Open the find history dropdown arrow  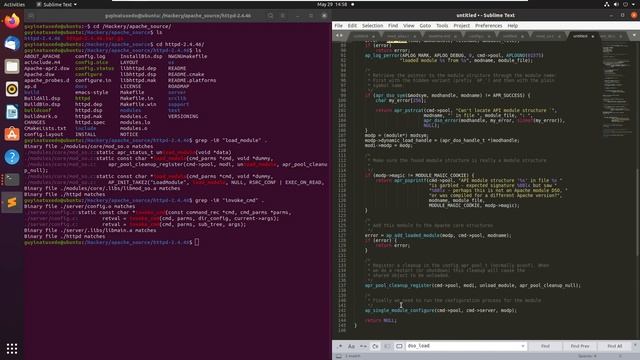(523, 346)
